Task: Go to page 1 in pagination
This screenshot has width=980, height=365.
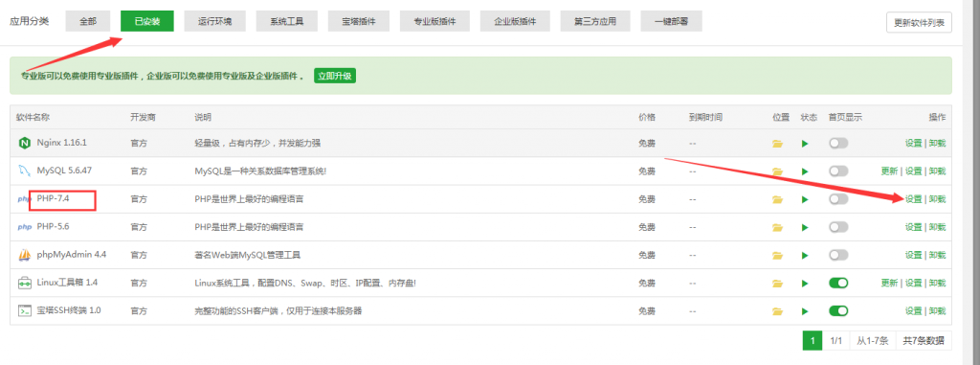Action: pyautogui.click(x=812, y=341)
